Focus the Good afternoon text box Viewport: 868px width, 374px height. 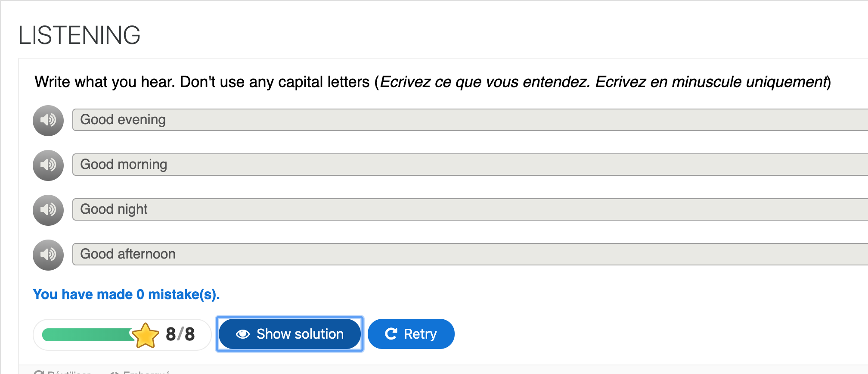pyautogui.click(x=470, y=254)
